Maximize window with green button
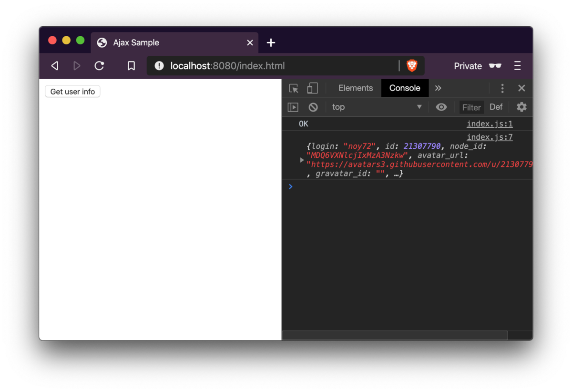The image size is (572, 392). [x=81, y=41]
